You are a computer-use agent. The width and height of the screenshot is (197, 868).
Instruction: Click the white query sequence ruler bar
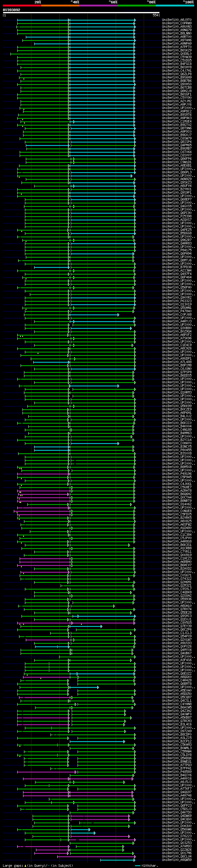(81, 13)
